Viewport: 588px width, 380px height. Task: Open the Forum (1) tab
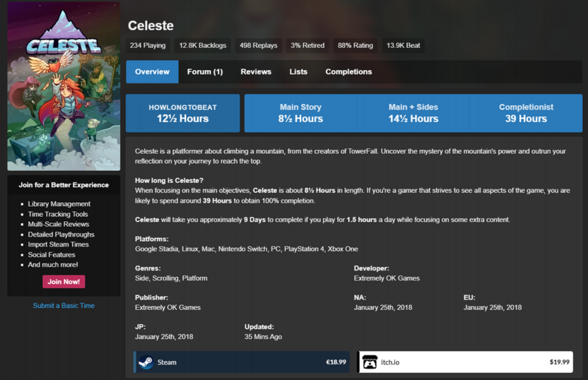pyautogui.click(x=205, y=71)
